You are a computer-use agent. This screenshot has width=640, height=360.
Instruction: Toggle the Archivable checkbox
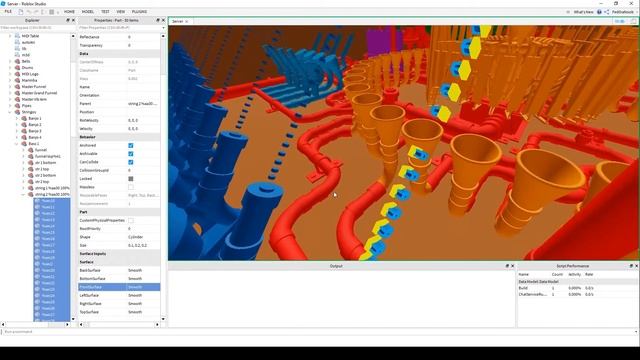click(131, 154)
